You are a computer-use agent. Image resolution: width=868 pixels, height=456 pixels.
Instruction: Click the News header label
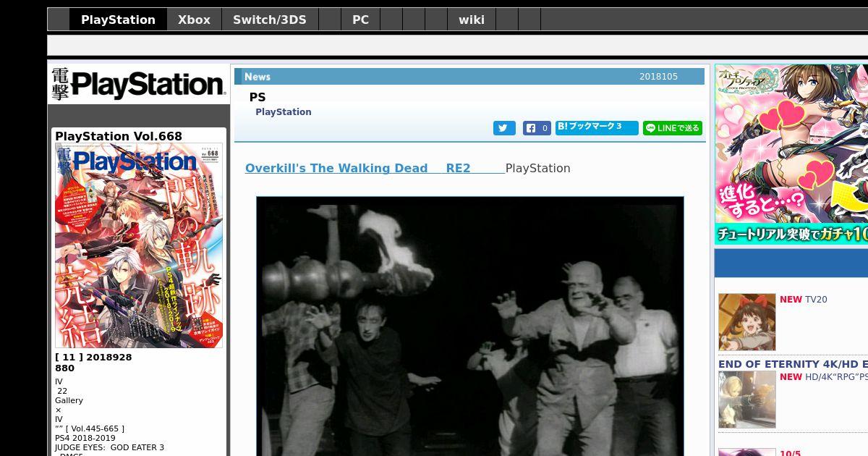click(x=257, y=77)
